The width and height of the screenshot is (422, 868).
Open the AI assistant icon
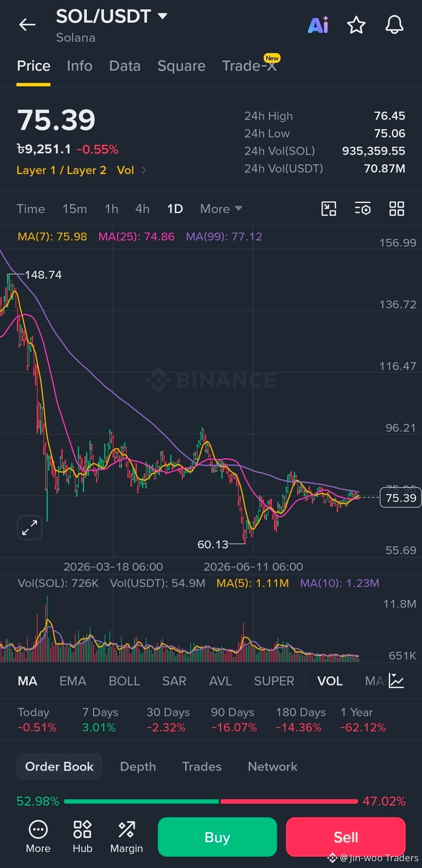pos(318,25)
